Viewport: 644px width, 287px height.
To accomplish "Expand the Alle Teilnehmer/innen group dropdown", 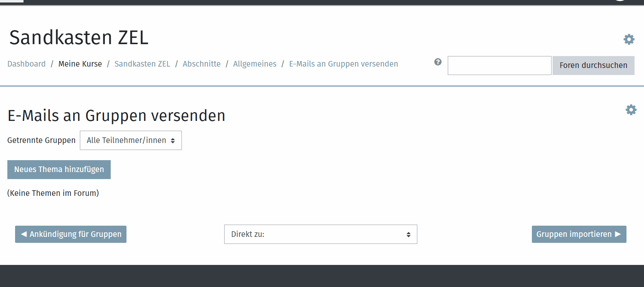I will pyautogui.click(x=131, y=141).
